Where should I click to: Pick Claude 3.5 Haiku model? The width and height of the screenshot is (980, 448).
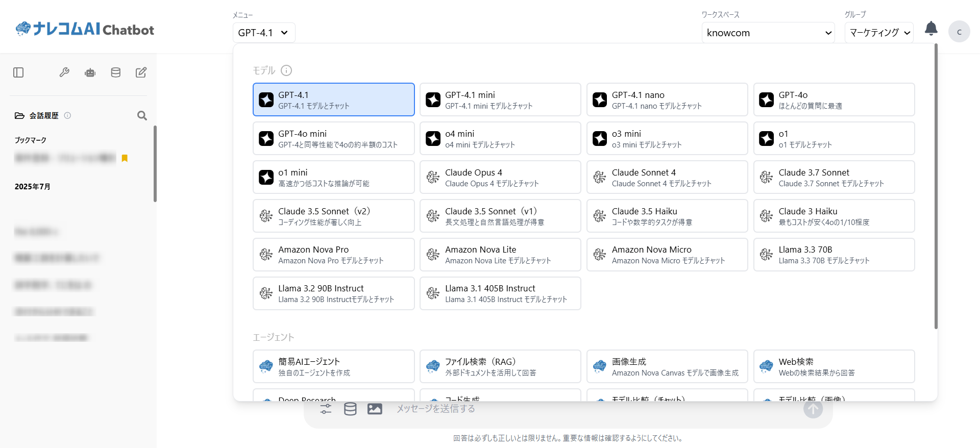click(x=667, y=216)
